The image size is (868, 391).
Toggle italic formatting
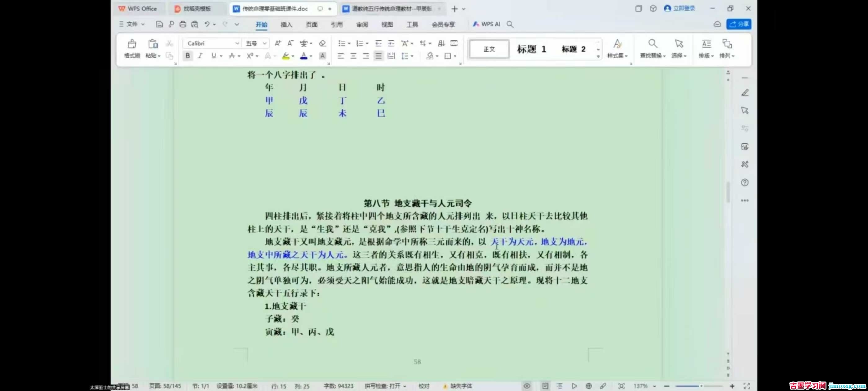pyautogui.click(x=200, y=56)
